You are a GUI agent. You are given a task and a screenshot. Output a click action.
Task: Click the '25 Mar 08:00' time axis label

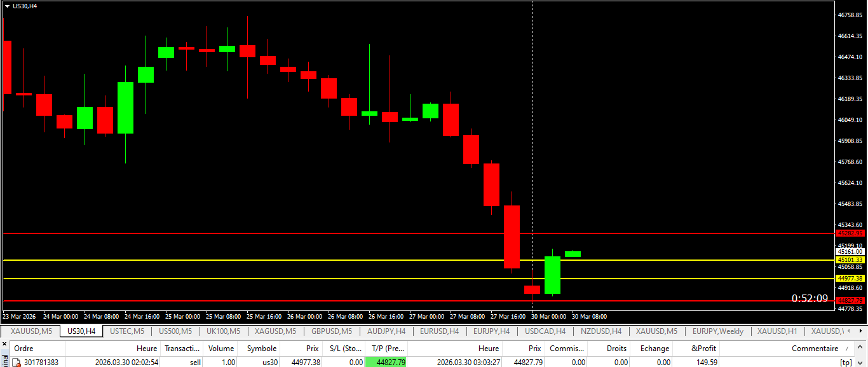click(x=223, y=316)
